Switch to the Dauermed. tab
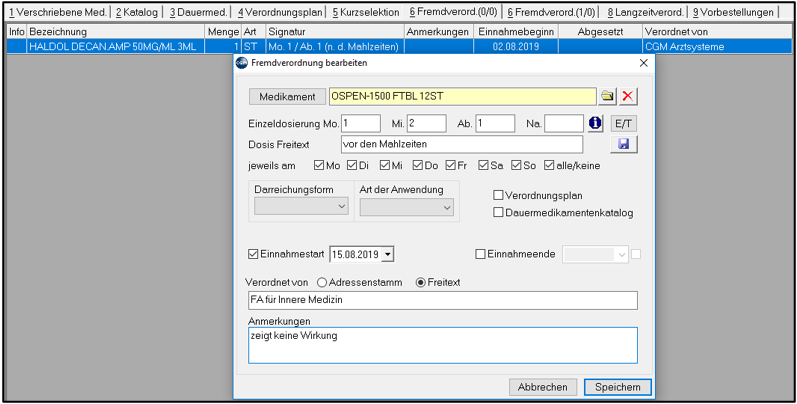Image resolution: width=797 pixels, height=404 pixels. 198,12
